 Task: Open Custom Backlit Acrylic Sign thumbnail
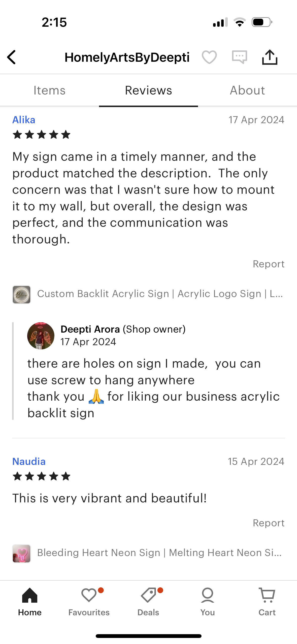tap(22, 294)
